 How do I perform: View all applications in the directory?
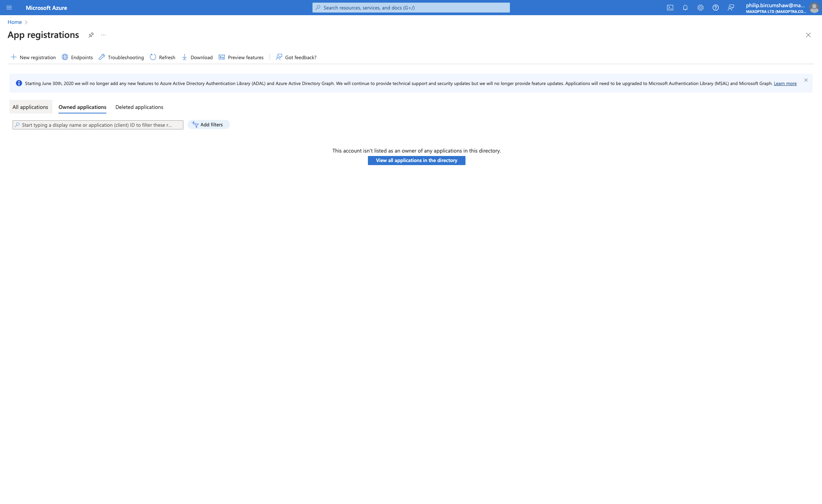tap(417, 161)
